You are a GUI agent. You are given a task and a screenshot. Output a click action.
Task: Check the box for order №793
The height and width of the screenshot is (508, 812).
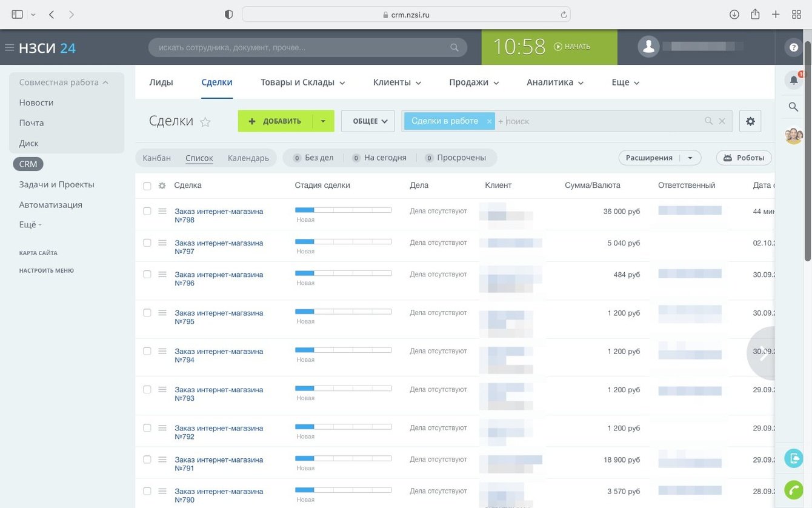[147, 389]
